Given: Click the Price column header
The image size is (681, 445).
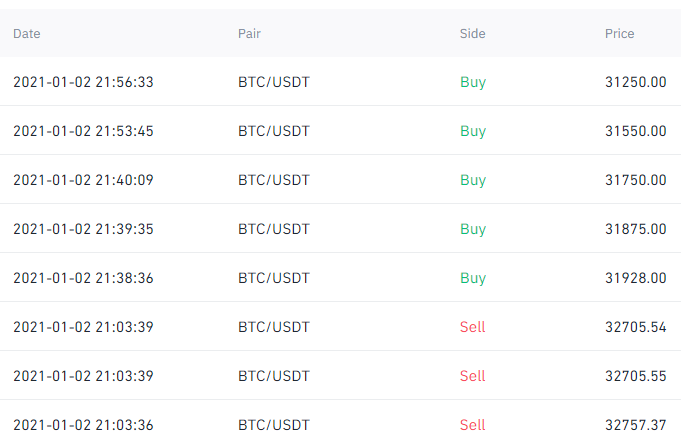Looking at the screenshot, I should point(619,34).
